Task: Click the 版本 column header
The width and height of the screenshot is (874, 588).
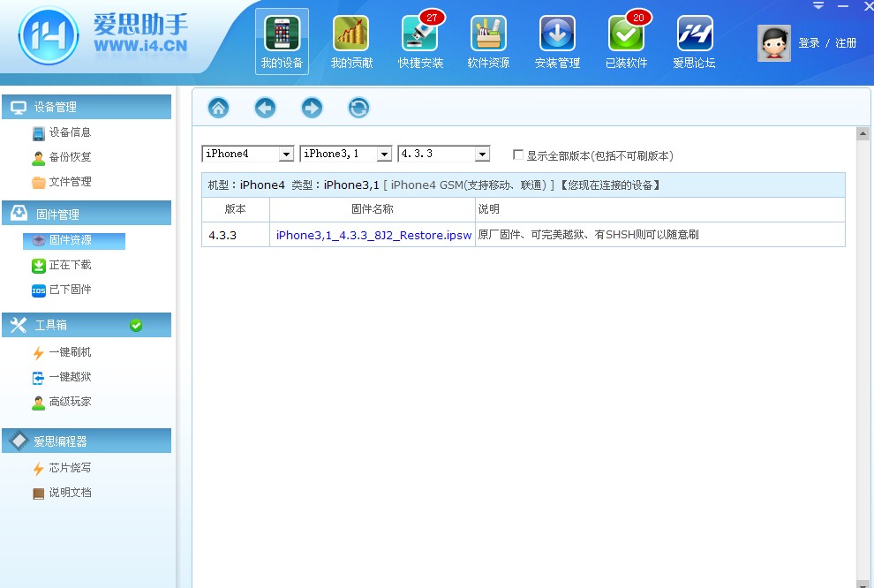Action: click(x=235, y=209)
